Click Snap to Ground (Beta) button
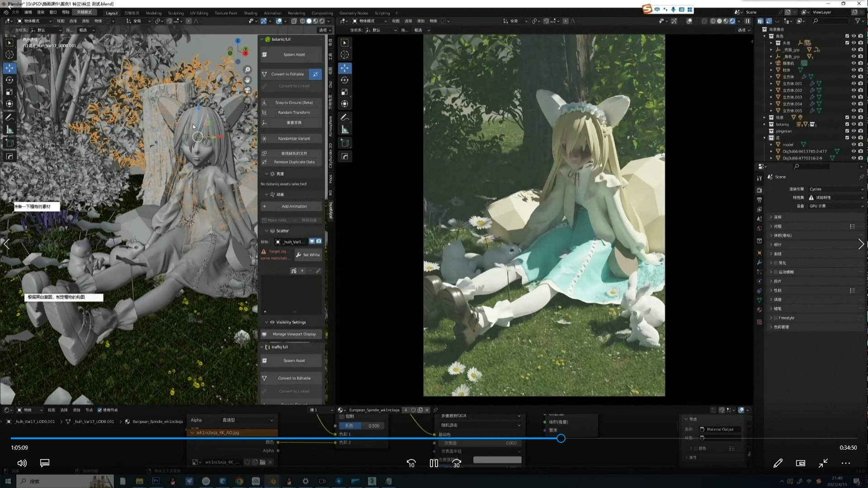The image size is (868, 488). [x=292, y=103]
